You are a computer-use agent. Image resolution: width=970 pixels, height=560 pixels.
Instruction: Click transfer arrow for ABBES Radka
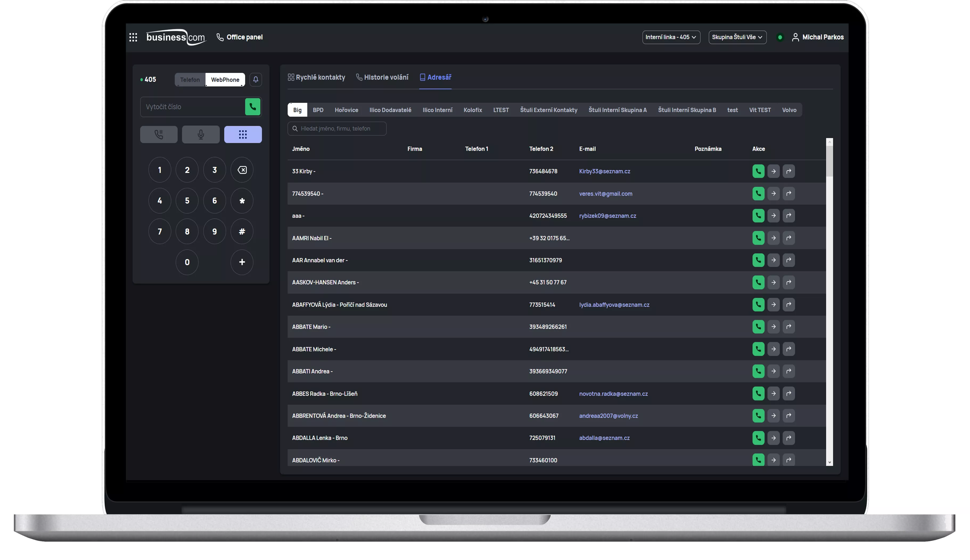(x=773, y=393)
